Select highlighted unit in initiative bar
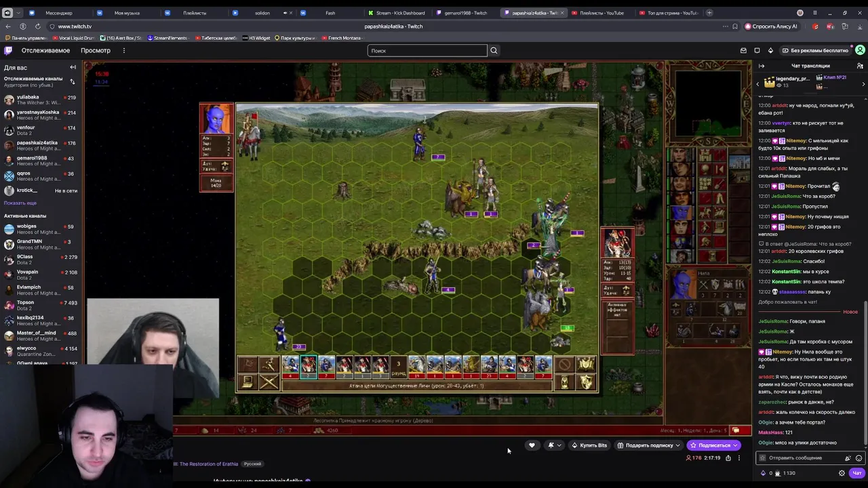This screenshot has width=868, height=488. (x=309, y=367)
